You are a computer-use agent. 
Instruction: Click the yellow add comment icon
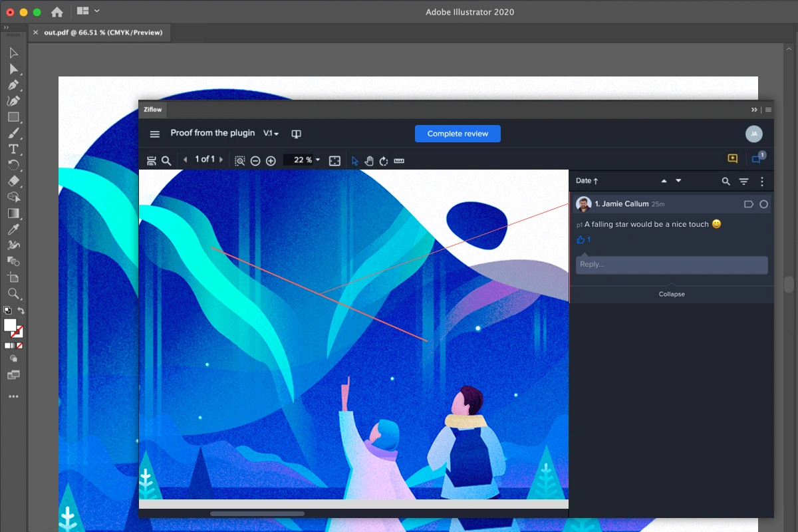click(732, 159)
